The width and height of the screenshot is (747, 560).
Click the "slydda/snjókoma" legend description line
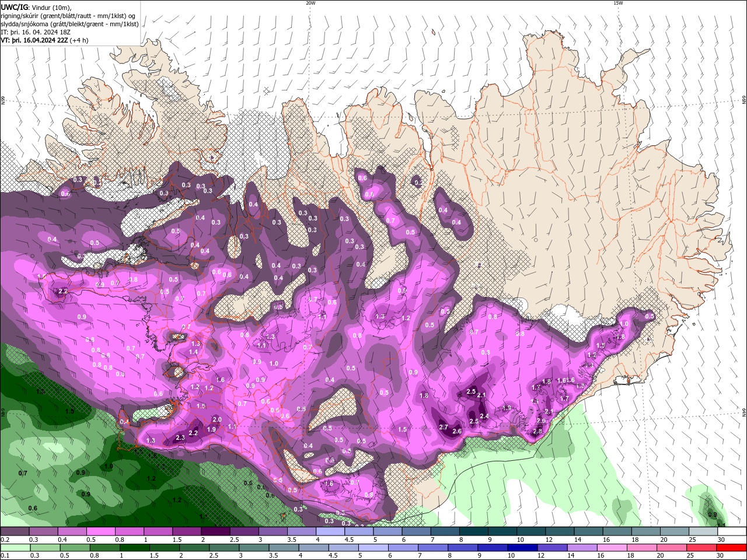tap(70, 24)
